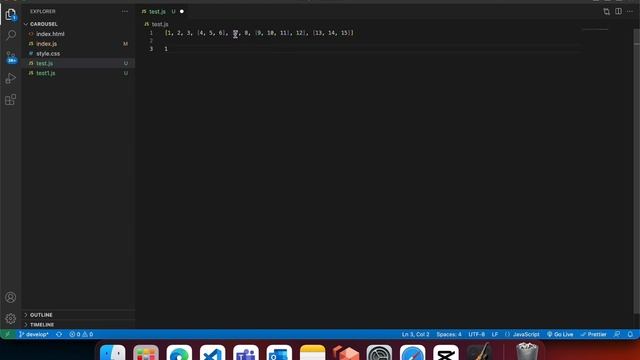Open remote window indicator in status bar
640x360 pixels.
tap(7, 334)
